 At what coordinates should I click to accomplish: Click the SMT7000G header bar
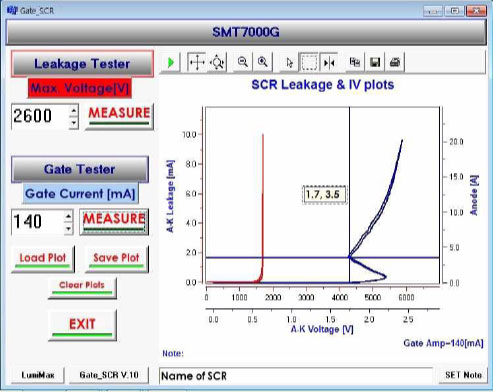pyautogui.click(x=246, y=32)
